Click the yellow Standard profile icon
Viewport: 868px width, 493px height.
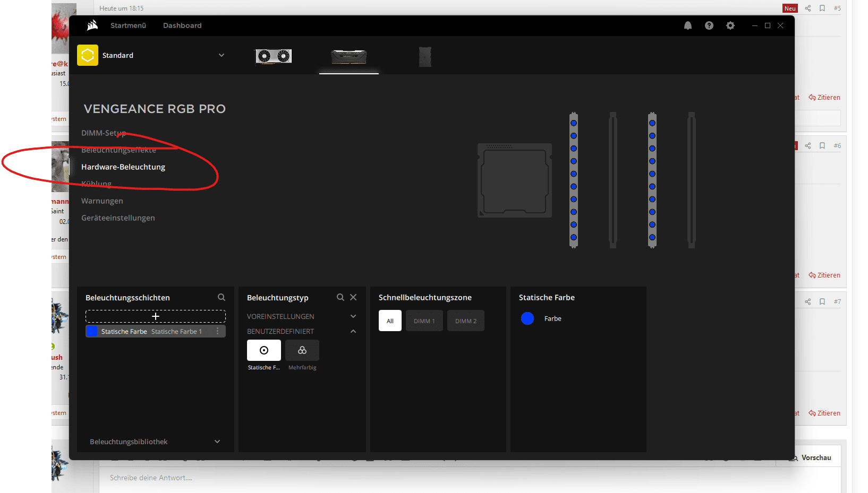pos(88,55)
